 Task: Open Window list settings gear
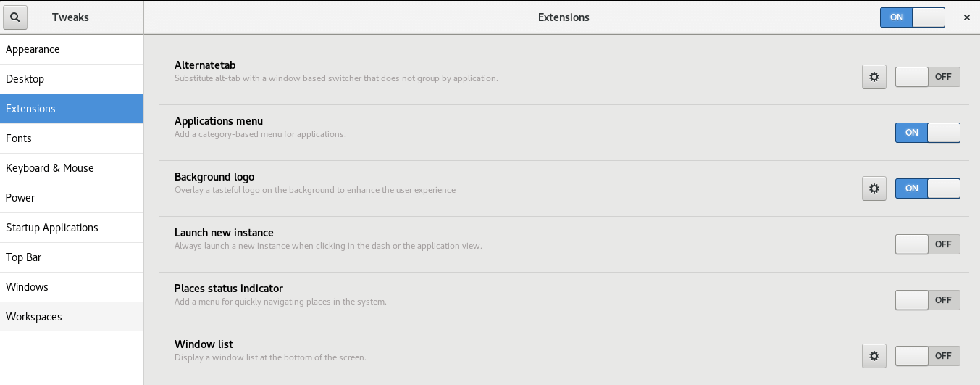874,356
